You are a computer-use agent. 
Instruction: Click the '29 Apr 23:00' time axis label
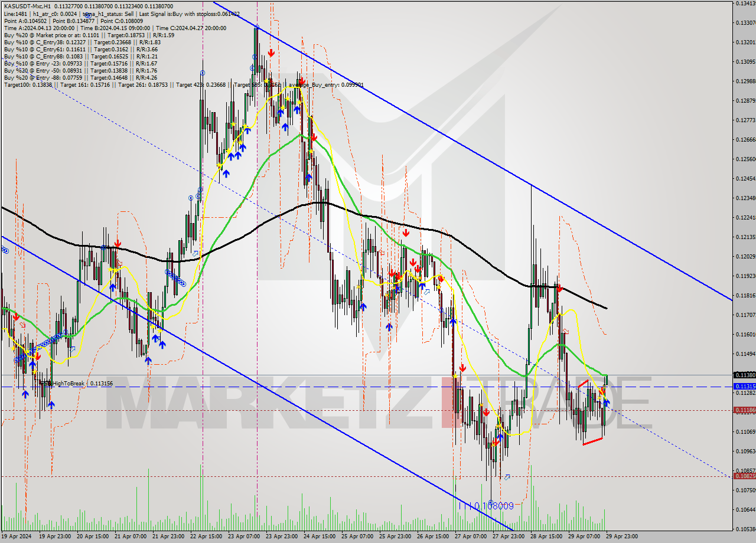(622, 537)
